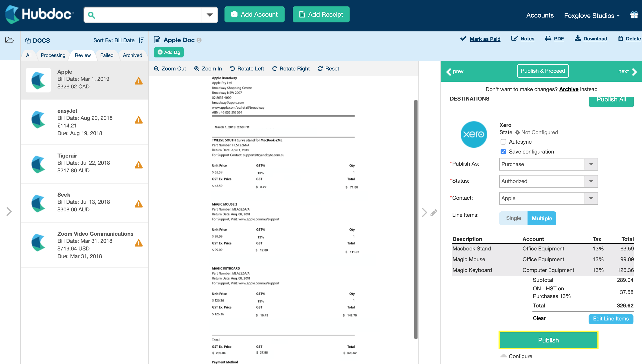The width and height of the screenshot is (642, 364).
Task: Click Add Account button
Action: click(x=255, y=15)
